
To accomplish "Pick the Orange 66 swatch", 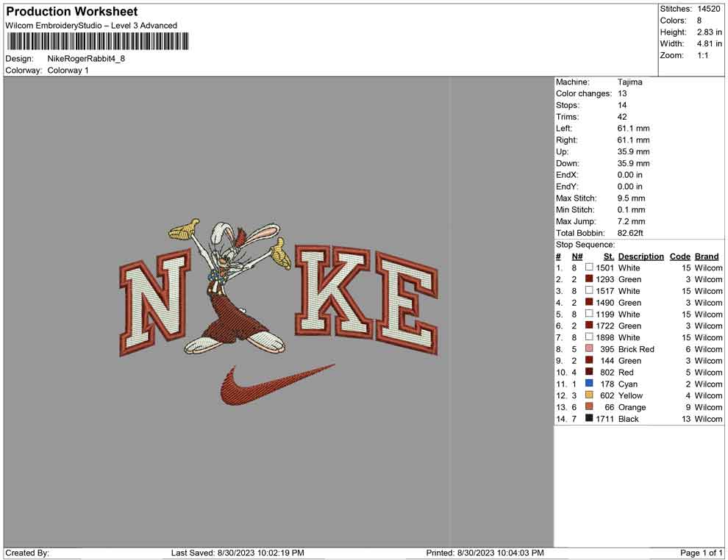I will click(x=589, y=406).
